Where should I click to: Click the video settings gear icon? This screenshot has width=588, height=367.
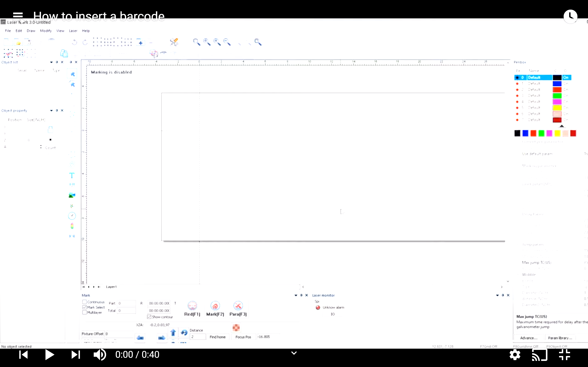click(515, 355)
